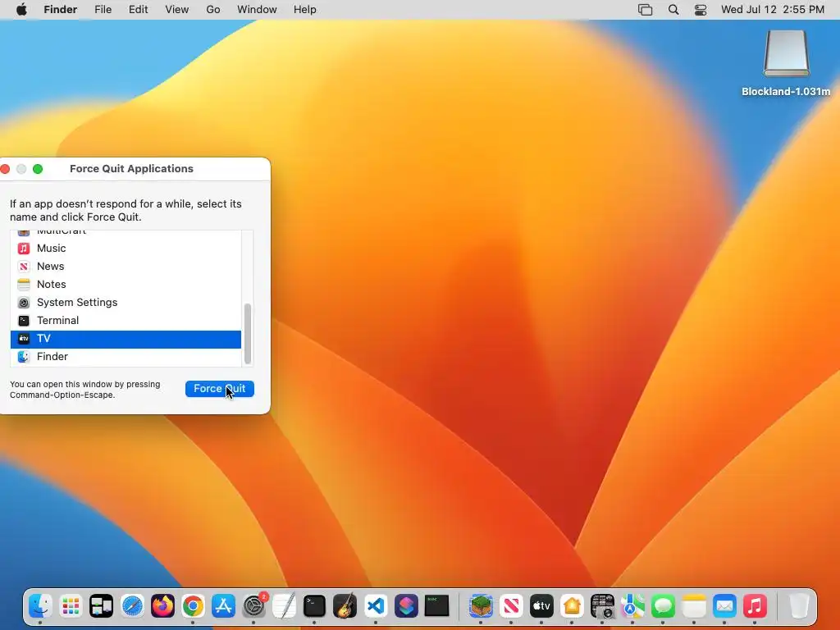
Task: Open the Edit menu
Action: 138,10
